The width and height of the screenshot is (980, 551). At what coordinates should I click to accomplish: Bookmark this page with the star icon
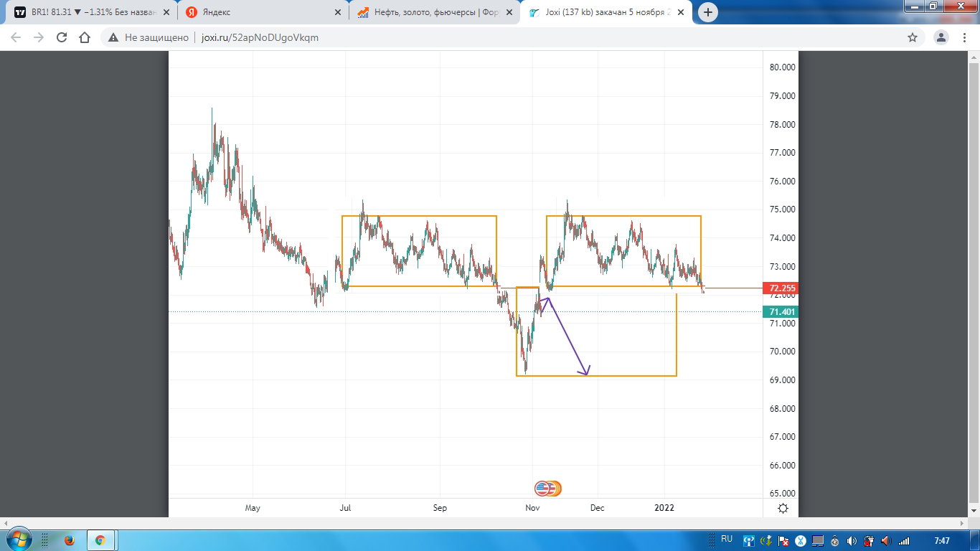tap(913, 37)
